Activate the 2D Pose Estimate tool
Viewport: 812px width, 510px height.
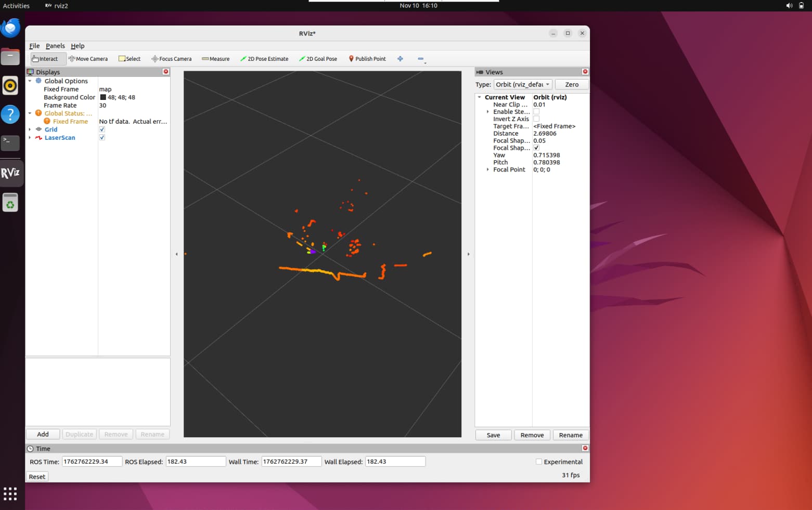click(x=264, y=59)
